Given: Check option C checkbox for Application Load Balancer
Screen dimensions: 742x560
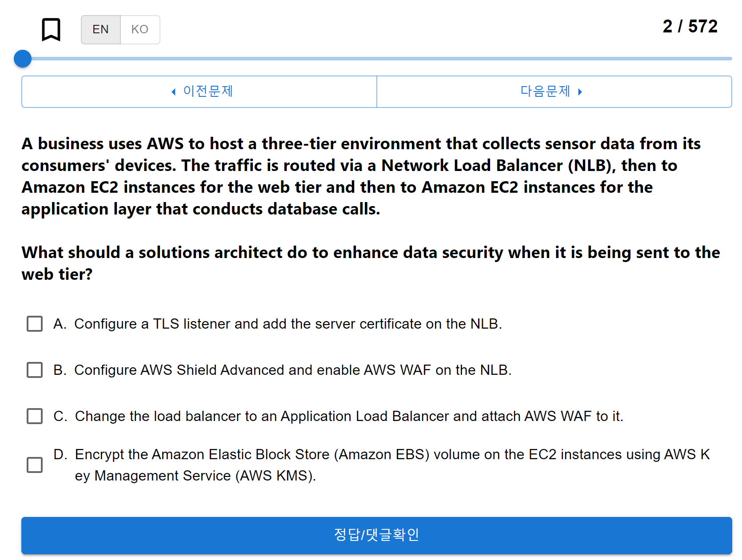Looking at the screenshot, I should (35, 416).
